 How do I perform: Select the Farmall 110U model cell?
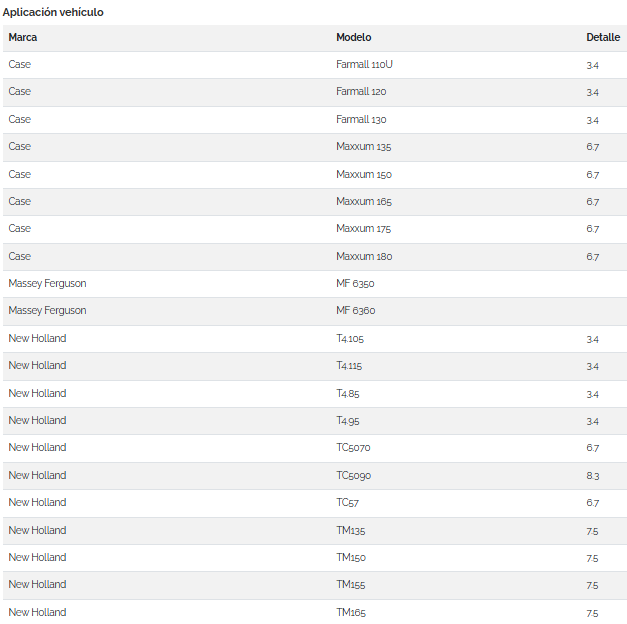(x=371, y=65)
